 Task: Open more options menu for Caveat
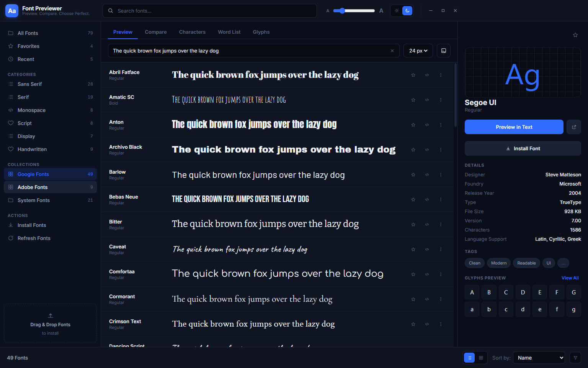[441, 249]
